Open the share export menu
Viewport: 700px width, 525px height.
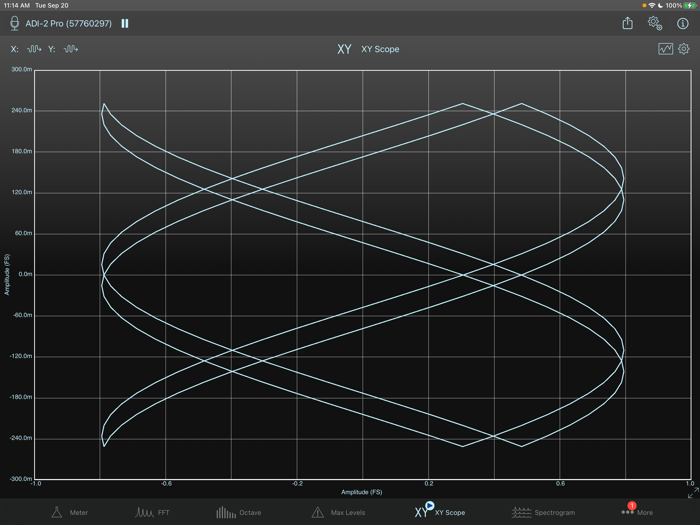coord(628,23)
